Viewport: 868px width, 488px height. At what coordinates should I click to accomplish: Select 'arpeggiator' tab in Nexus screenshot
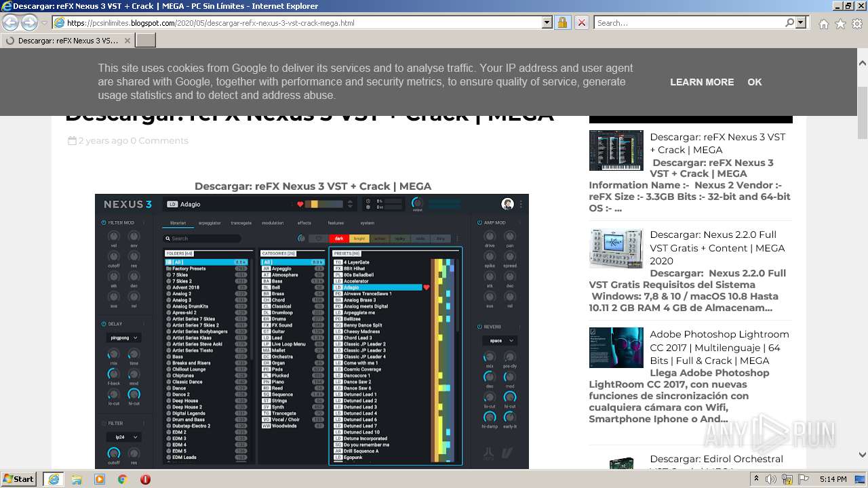pos(210,223)
